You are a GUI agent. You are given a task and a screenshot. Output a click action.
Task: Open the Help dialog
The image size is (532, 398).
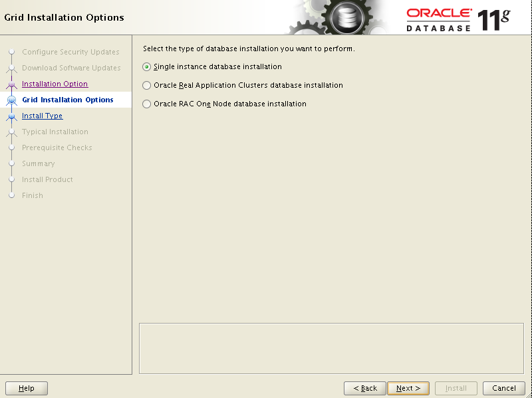pyautogui.click(x=26, y=388)
